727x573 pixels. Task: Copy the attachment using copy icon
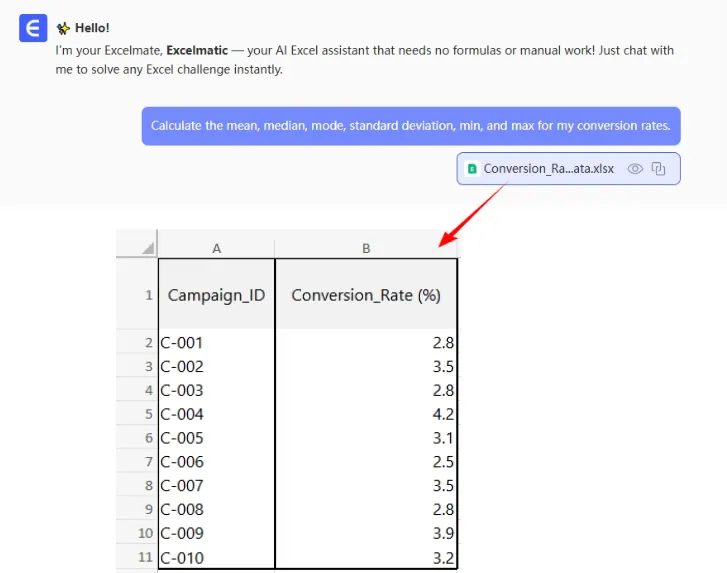(658, 169)
